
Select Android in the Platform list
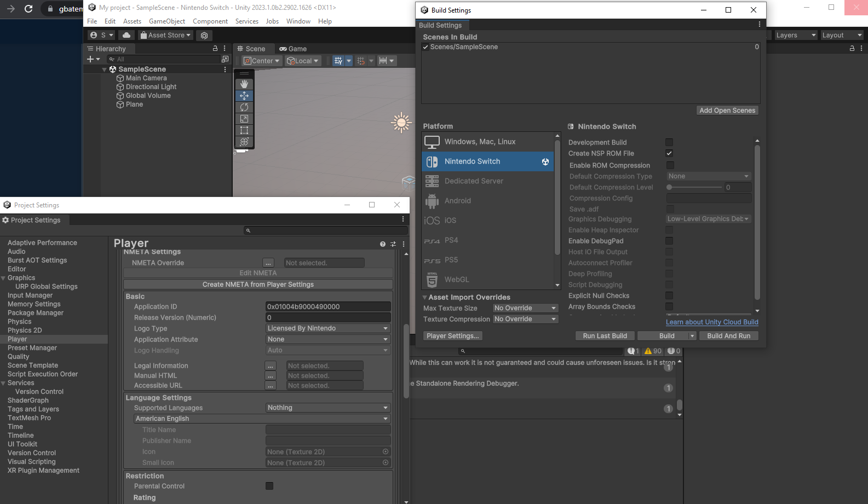coord(488,201)
